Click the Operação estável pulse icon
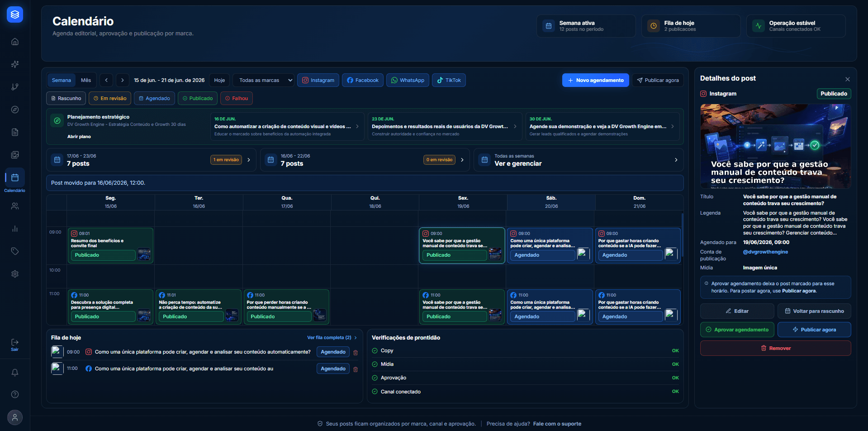This screenshot has width=868, height=431. click(x=759, y=26)
